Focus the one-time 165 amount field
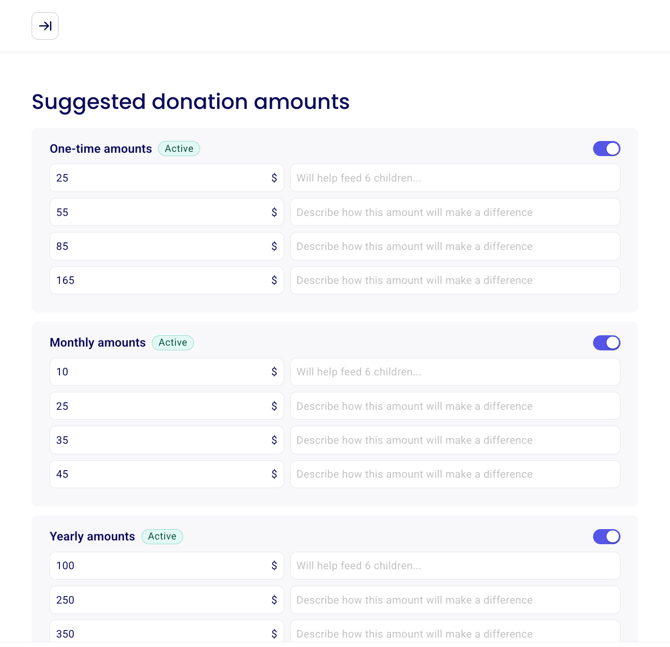This screenshot has width=670, height=647. click(160, 280)
